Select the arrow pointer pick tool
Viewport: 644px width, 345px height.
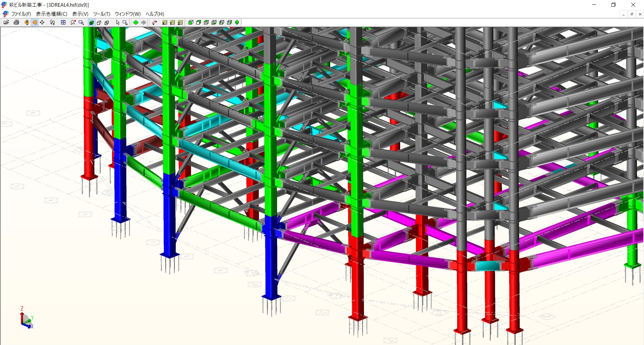[x=117, y=22]
